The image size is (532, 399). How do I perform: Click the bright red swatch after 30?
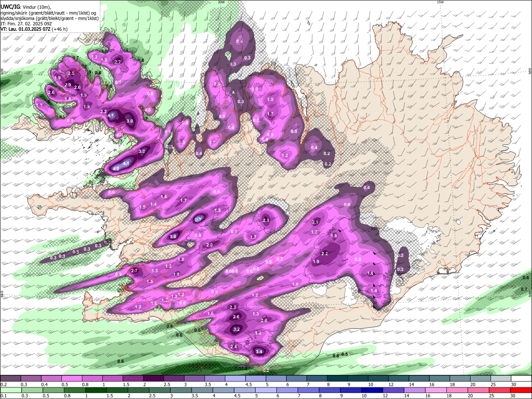pyautogui.click(x=521, y=390)
